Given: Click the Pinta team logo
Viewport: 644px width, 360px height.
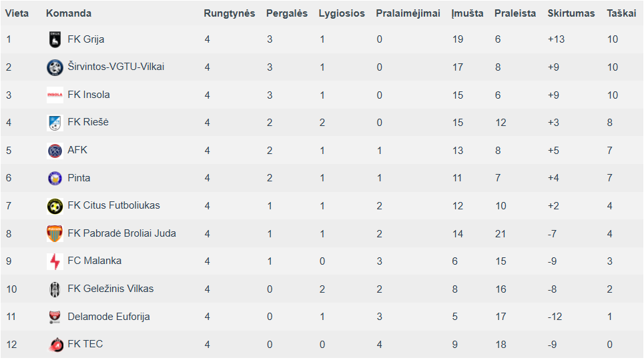Looking at the screenshot, I should pos(55,178).
